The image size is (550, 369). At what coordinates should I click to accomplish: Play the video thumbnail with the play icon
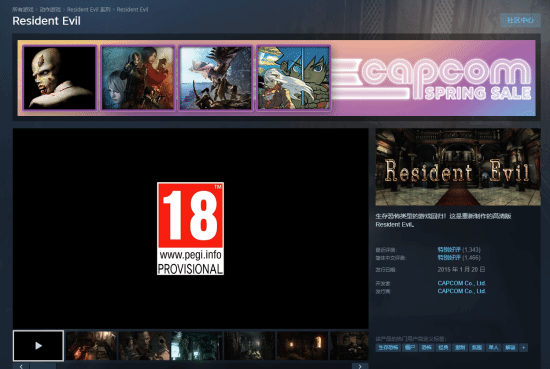38,345
